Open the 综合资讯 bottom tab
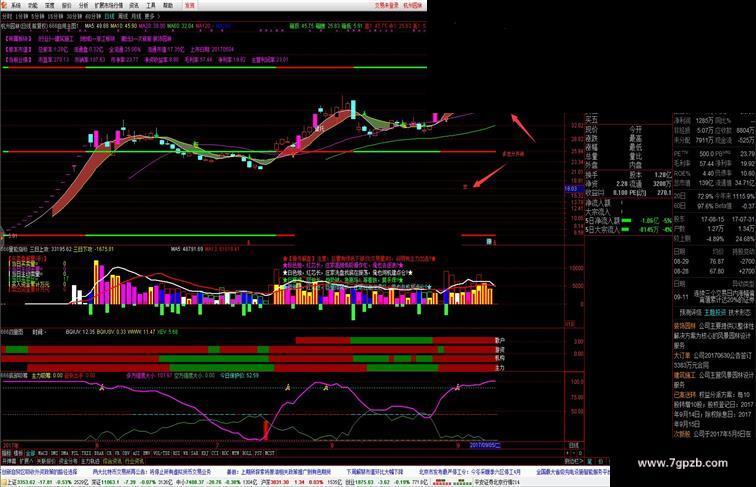756x487 pixels. coord(112,461)
